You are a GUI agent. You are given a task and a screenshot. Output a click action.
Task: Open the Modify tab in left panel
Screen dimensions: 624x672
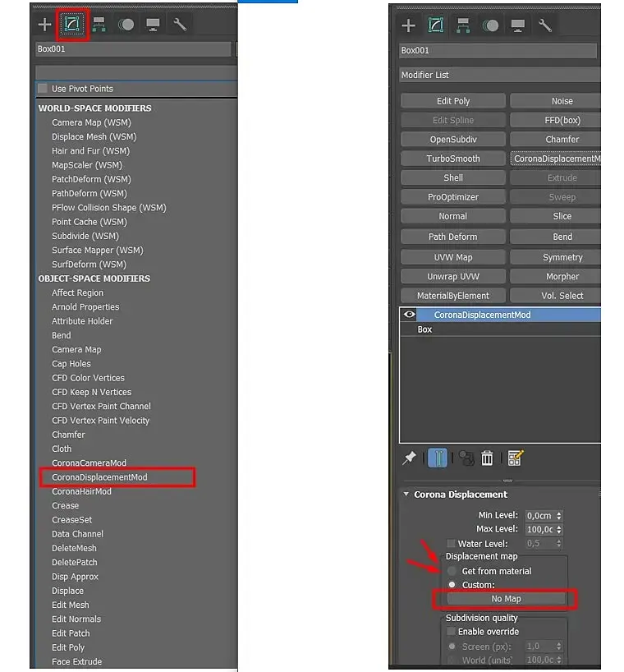(71, 25)
